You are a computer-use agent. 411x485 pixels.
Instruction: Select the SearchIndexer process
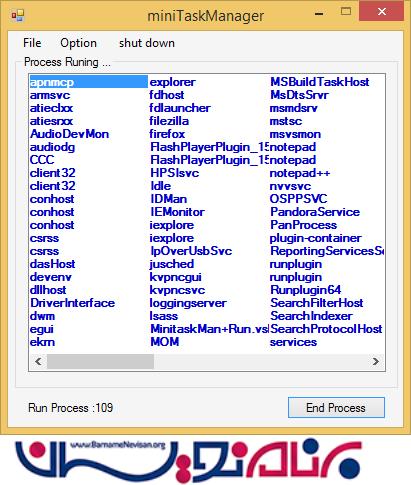pos(311,316)
